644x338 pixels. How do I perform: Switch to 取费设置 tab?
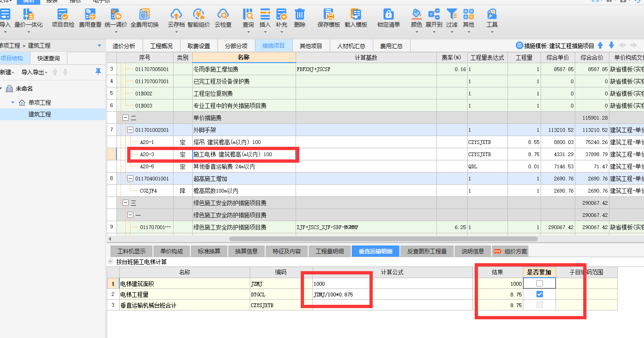(199, 46)
